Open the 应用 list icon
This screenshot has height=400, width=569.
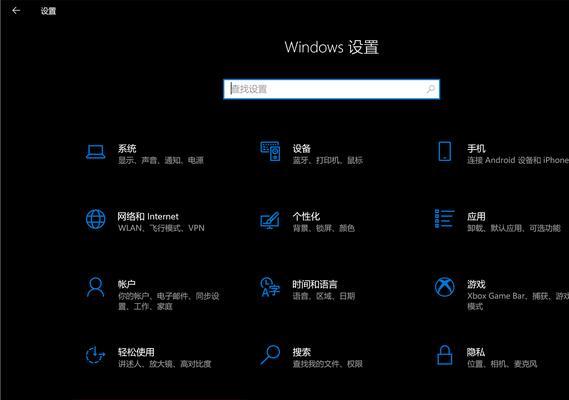point(445,219)
